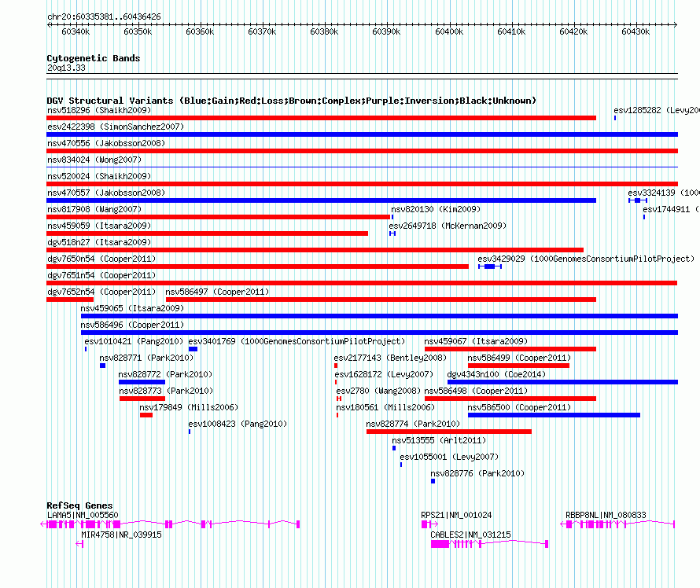
Task: Click nsv828772 (Park2010) blue bar
Action: click(142, 382)
